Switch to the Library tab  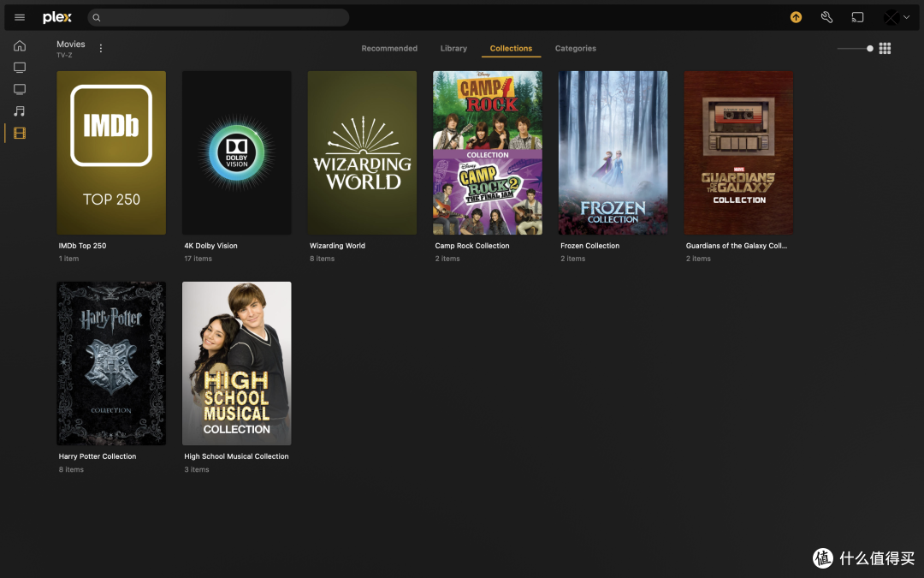tap(453, 48)
